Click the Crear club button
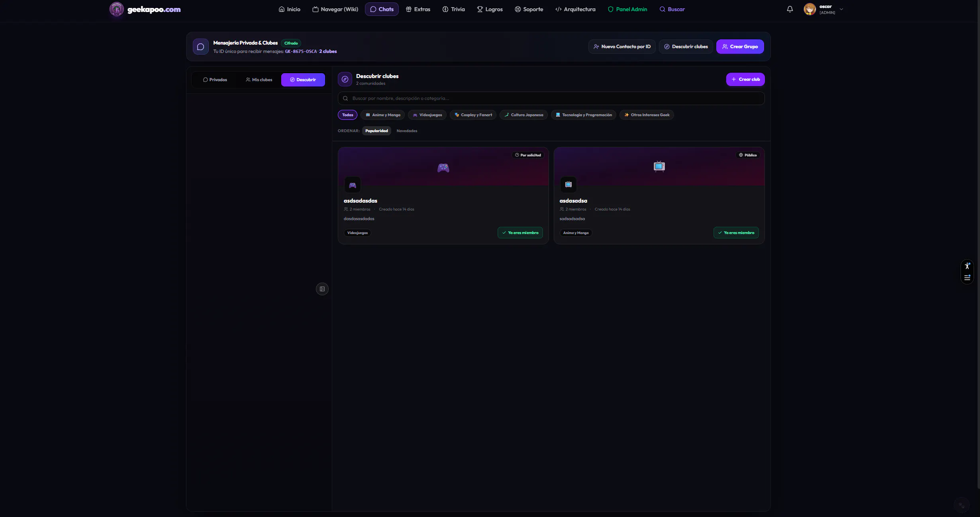This screenshot has height=517, width=980. (x=745, y=79)
